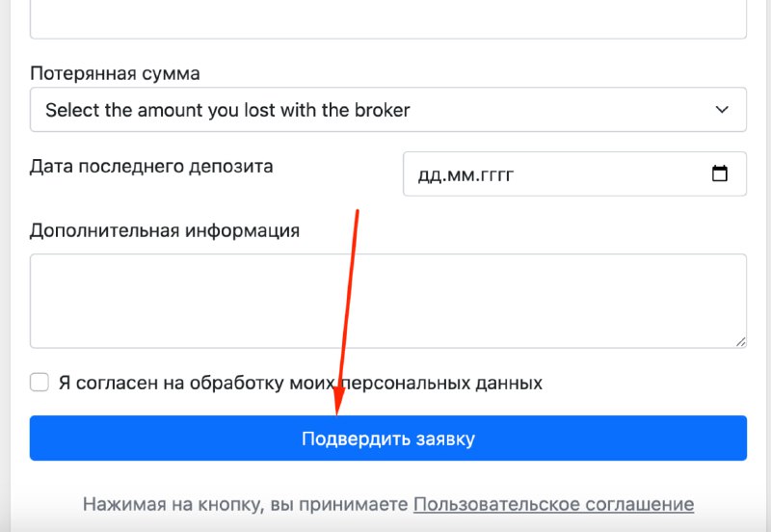Focus the partially visible field at the top
This screenshot has width=771, height=532.
tap(388, 18)
